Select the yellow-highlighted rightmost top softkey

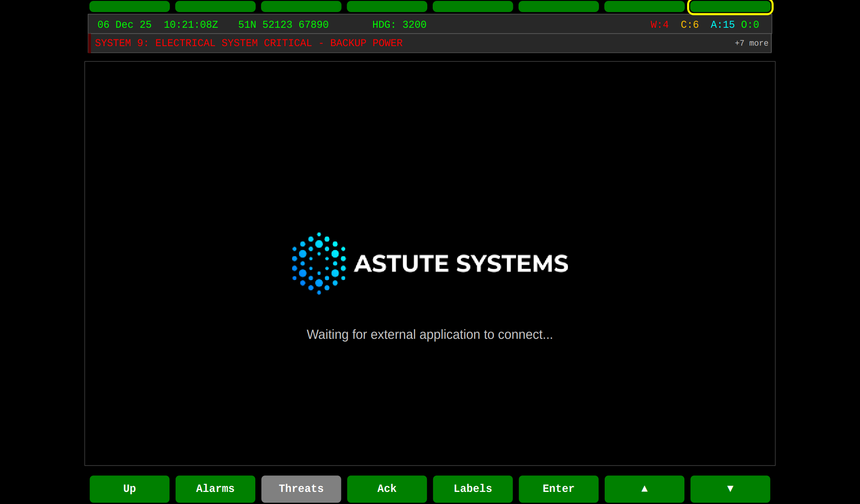730,7
